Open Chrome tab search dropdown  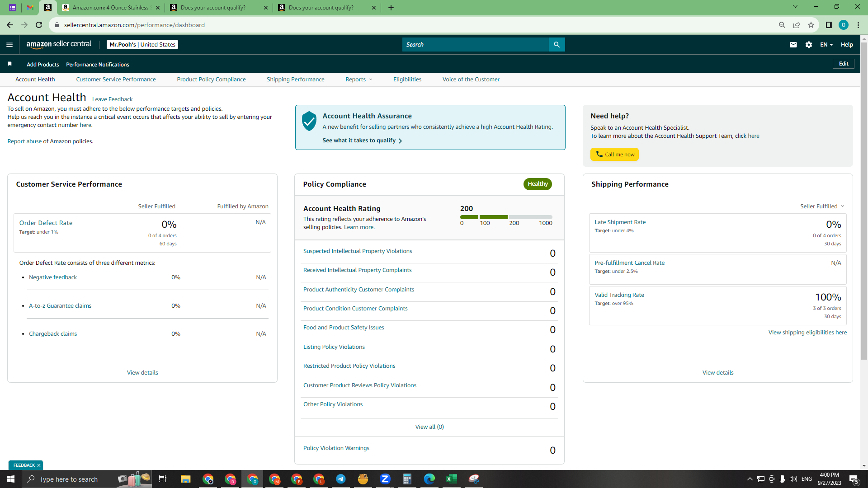click(x=795, y=7)
